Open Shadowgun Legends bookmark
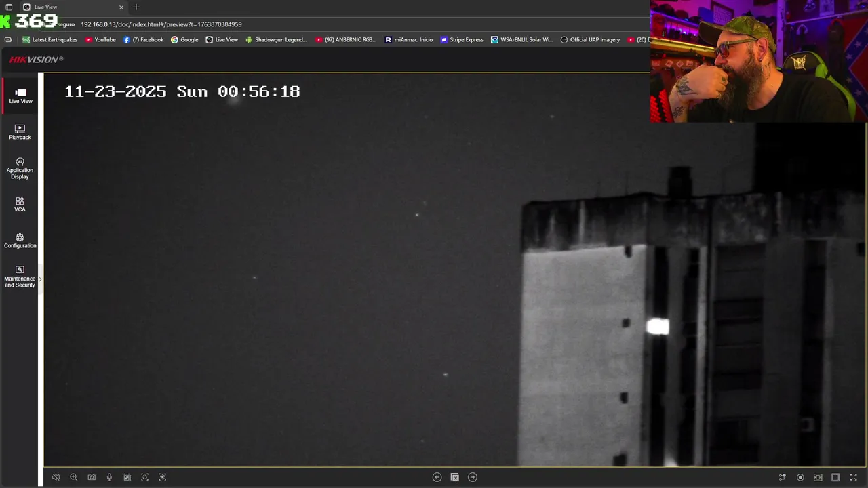 click(x=276, y=40)
